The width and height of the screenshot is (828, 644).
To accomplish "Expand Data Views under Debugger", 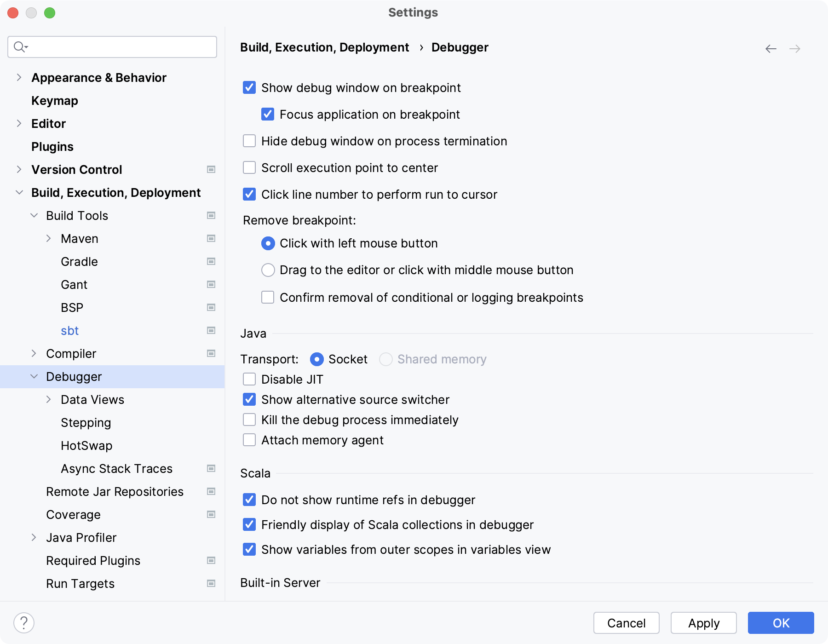I will tap(49, 399).
